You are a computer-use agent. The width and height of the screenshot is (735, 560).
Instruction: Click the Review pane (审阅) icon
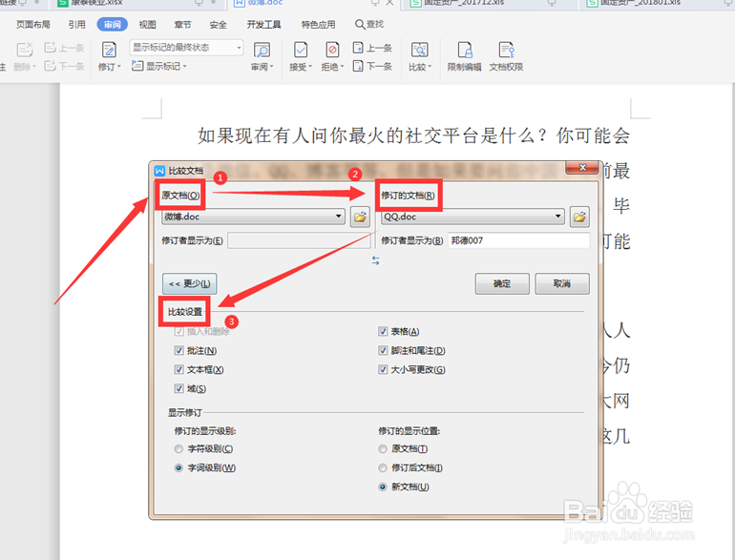[x=262, y=51]
